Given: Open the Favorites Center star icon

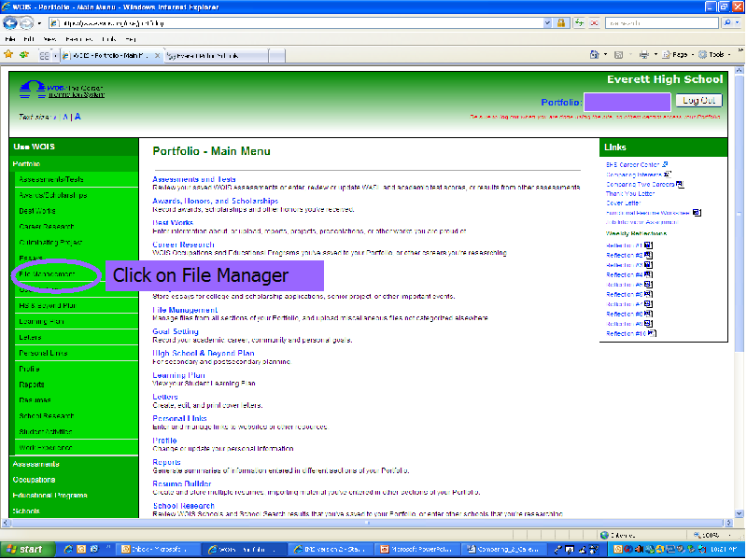Looking at the screenshot, I should click(x=8, y=54).
